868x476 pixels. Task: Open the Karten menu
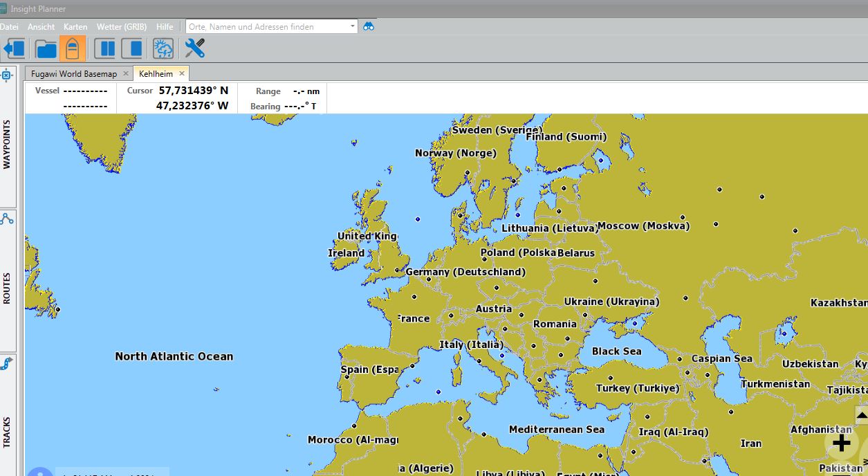pyautogui.click(x=75, y=26)
